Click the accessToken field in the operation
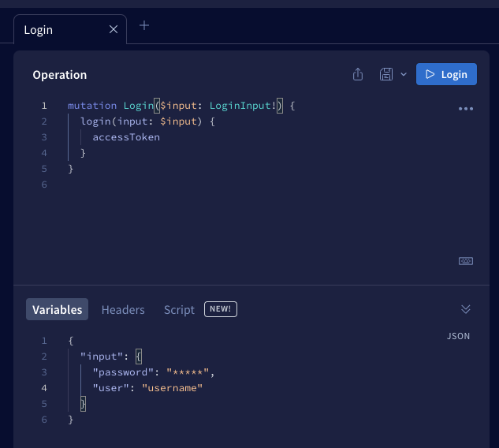499x448 pixels. click(x=126, y=137)
